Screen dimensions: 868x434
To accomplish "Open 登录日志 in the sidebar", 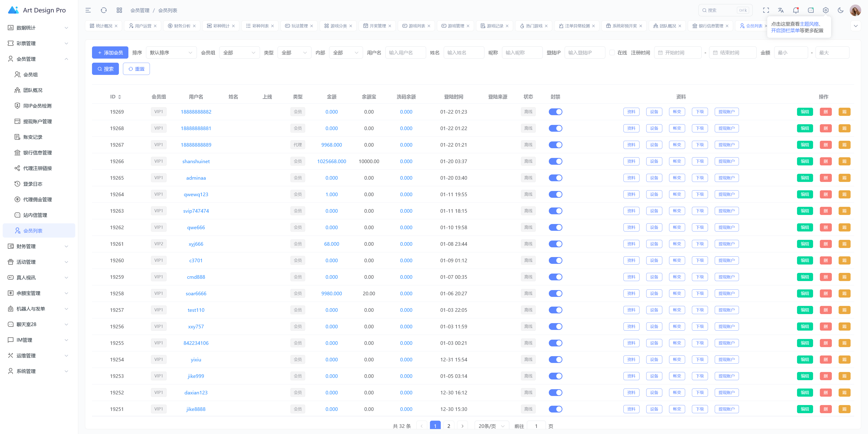I will click(33, 184).
